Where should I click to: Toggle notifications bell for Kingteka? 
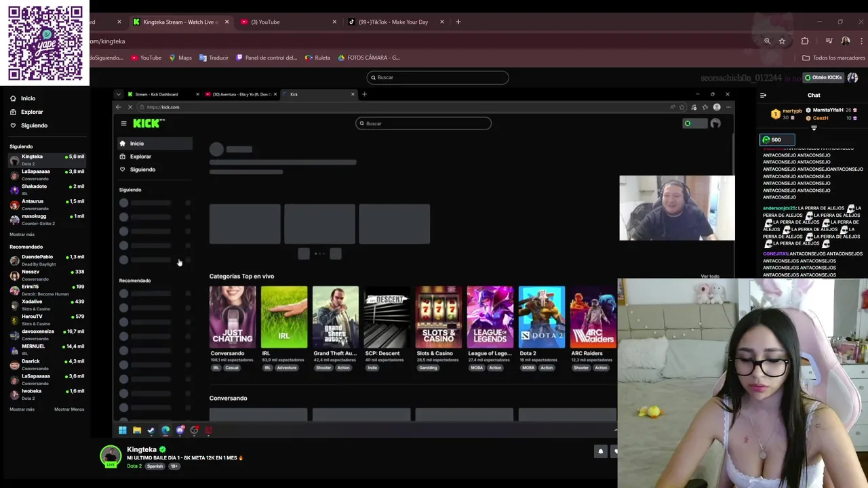[600, 451]
